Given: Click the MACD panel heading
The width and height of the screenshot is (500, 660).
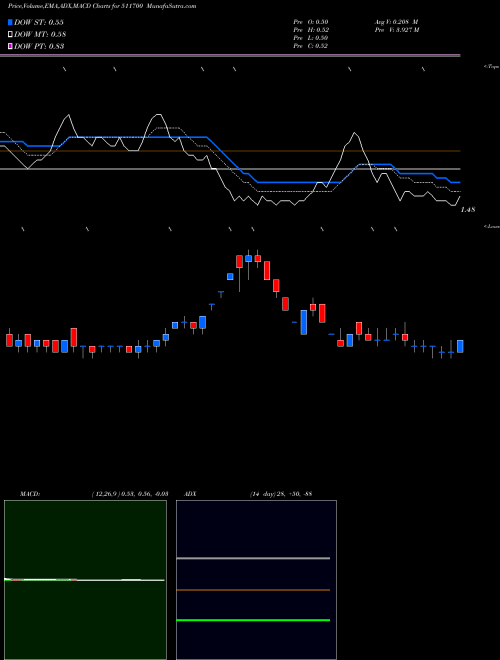Looking at the screenshot, I should pyautogui.click(x=30, y=494).
